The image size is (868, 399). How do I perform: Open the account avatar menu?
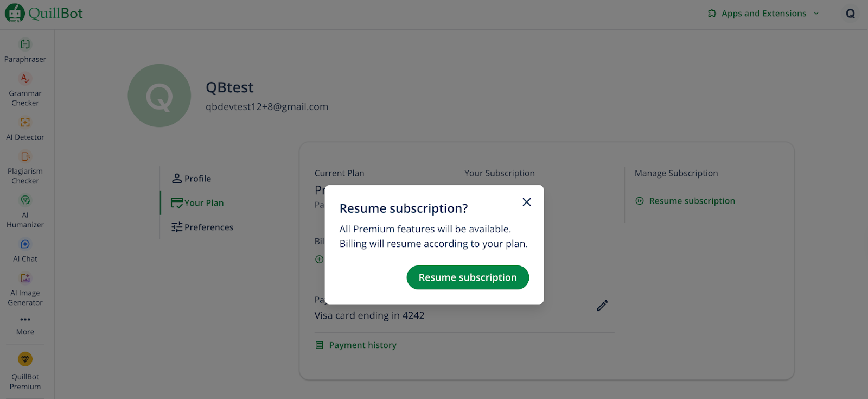pyautogui.click(x=850, y=14)
